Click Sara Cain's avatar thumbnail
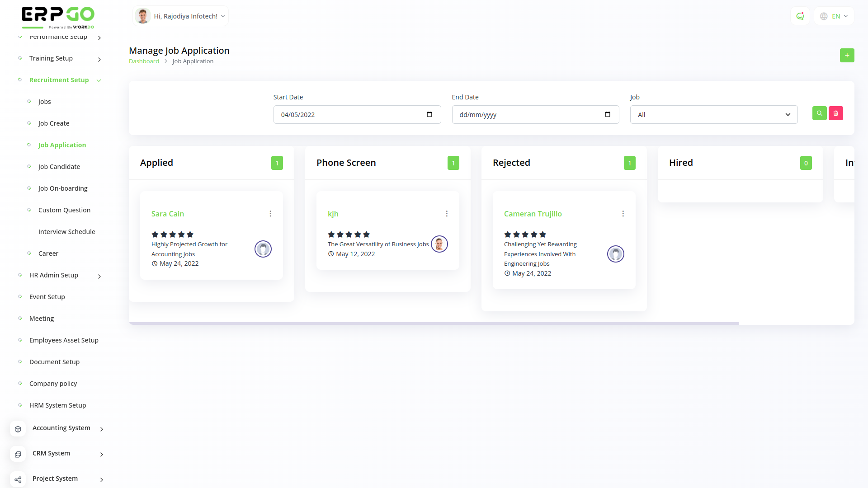 [x=263, y=249]
